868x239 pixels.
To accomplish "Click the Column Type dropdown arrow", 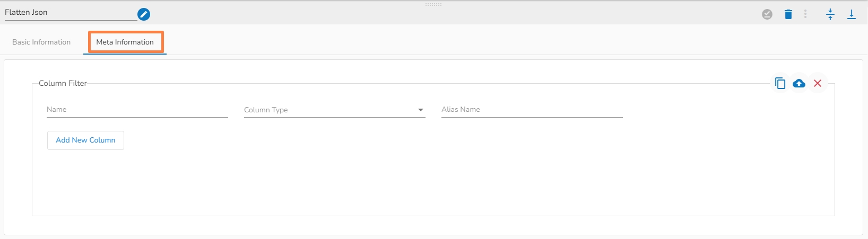I will [x=421, y=110].
